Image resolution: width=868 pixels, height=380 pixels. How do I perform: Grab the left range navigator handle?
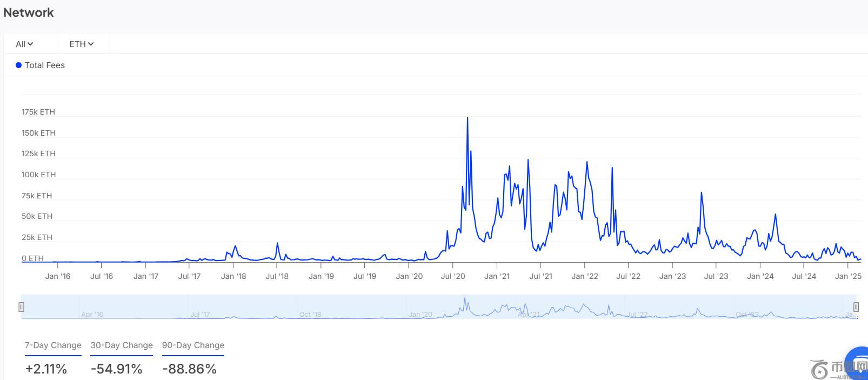(x=21, y=307)
